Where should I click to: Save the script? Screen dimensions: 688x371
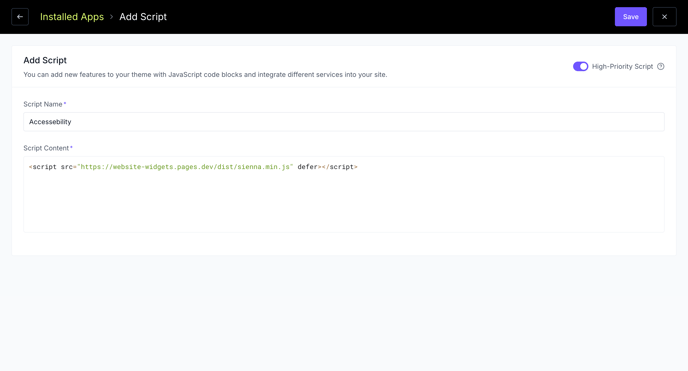pos(631,17)
